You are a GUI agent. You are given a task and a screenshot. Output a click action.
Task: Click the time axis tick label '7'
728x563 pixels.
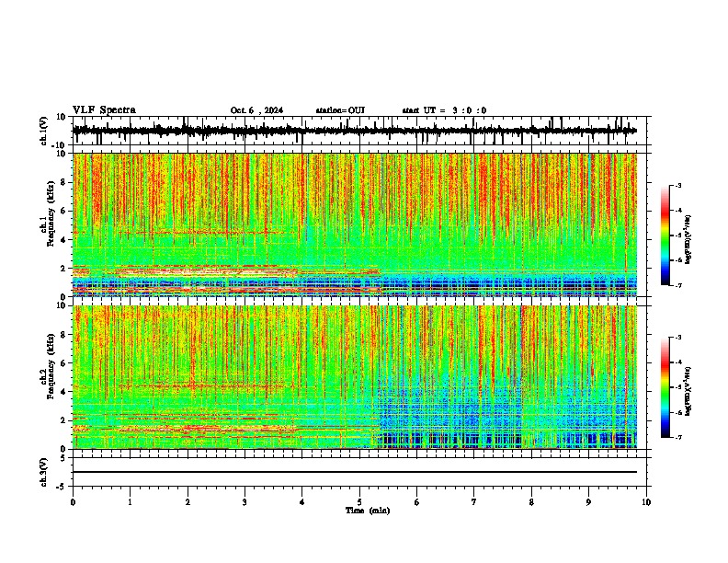coord(474,502)
